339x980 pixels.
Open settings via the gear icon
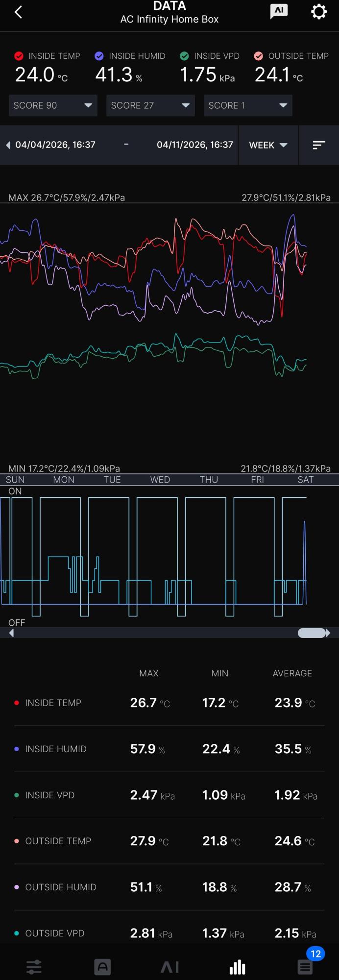click(x=319, y=12)
